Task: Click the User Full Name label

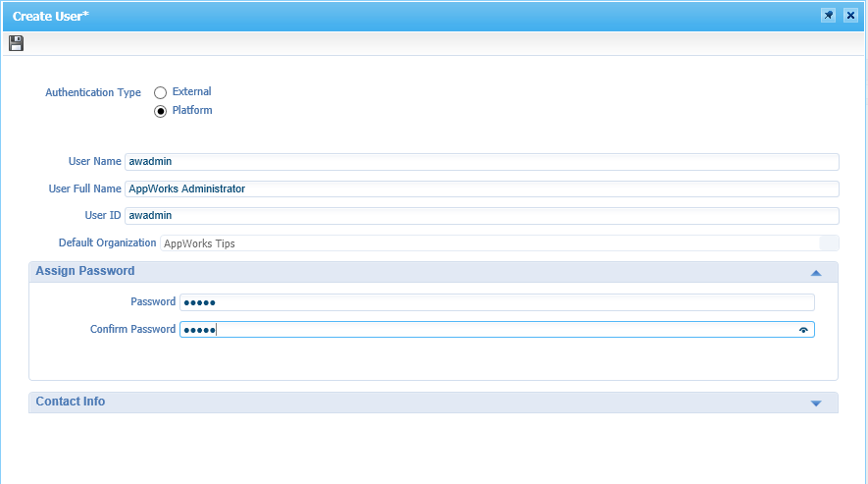Action: coord(84,188)
